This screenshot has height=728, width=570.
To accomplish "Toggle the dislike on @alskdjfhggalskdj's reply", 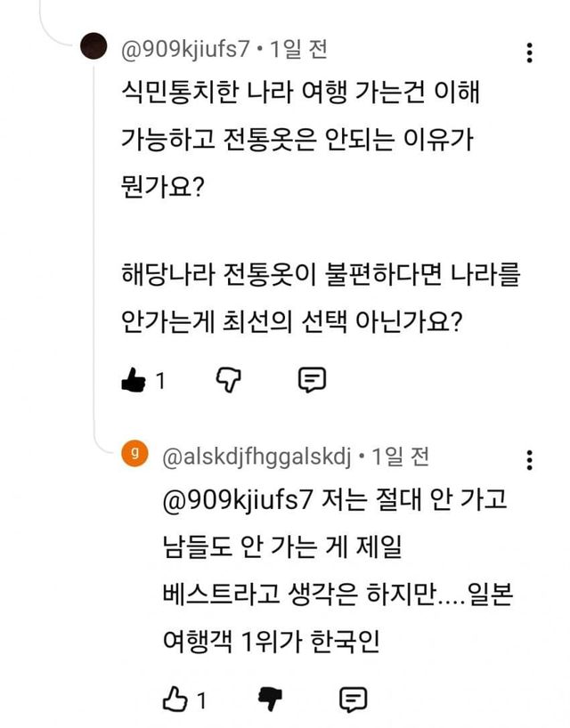I will coord(271,700).
